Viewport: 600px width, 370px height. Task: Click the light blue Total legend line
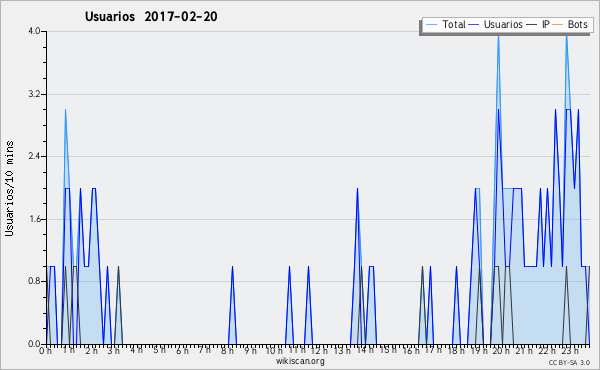[431, 25]
